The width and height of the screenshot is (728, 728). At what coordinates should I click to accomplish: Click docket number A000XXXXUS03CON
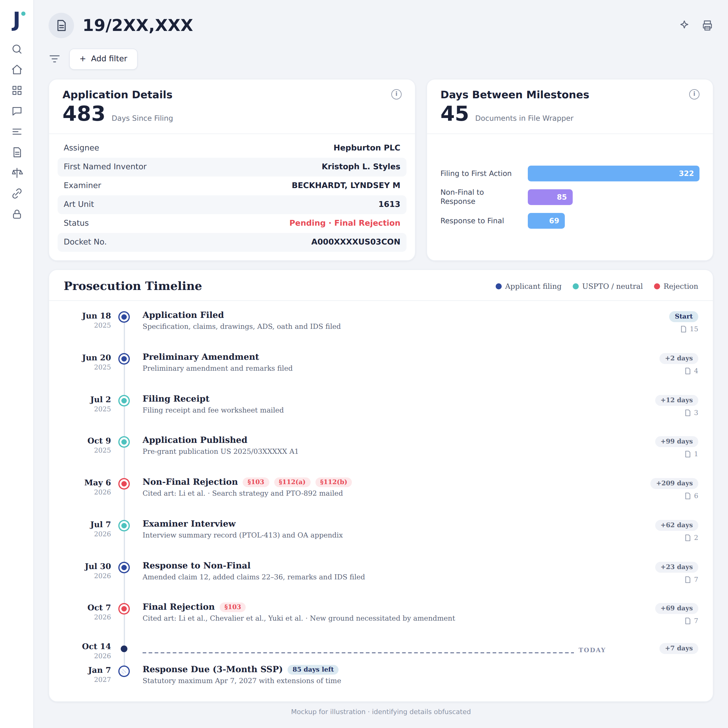[356, 242]
